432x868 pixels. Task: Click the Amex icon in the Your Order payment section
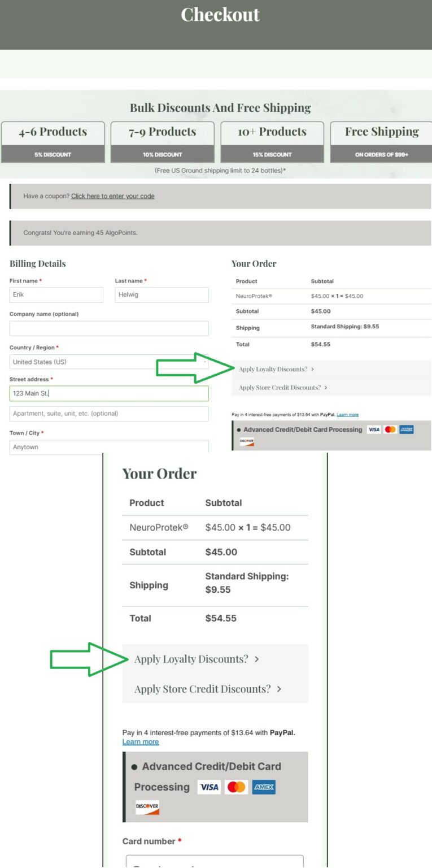click(406, 429)
